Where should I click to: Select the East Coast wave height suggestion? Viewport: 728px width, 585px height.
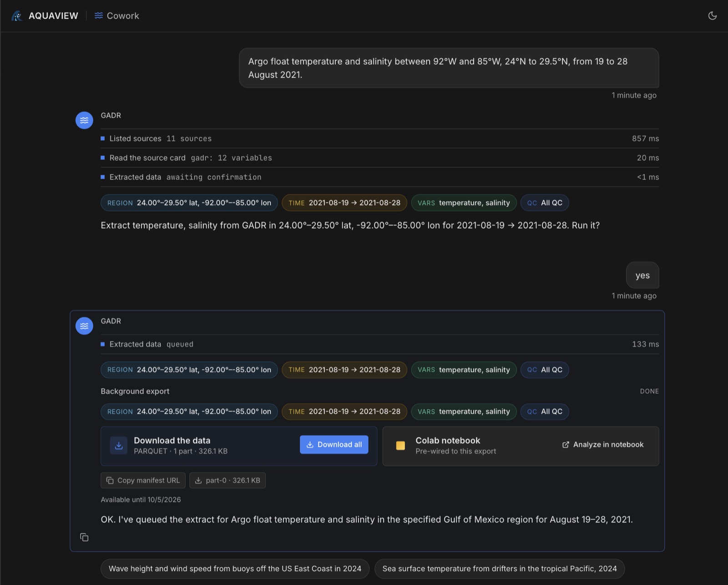pyautogui.click(x=235, y=569)
